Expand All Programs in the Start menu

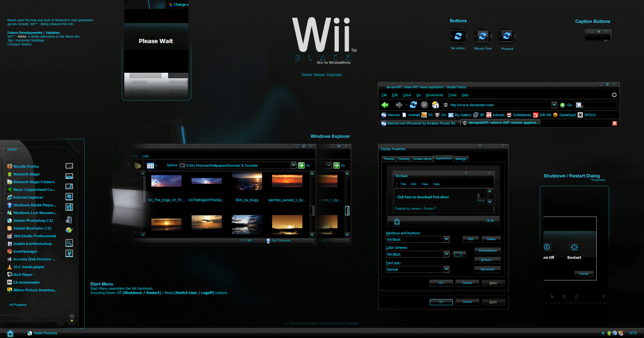coord(18,305)
